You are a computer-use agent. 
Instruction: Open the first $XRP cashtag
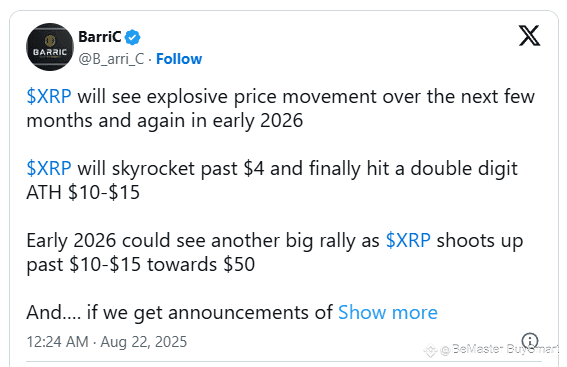[x=49, y=97]
